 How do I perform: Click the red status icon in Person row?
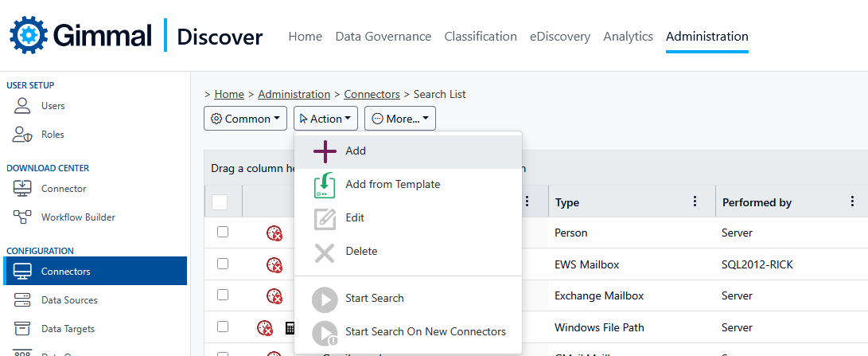274,233
